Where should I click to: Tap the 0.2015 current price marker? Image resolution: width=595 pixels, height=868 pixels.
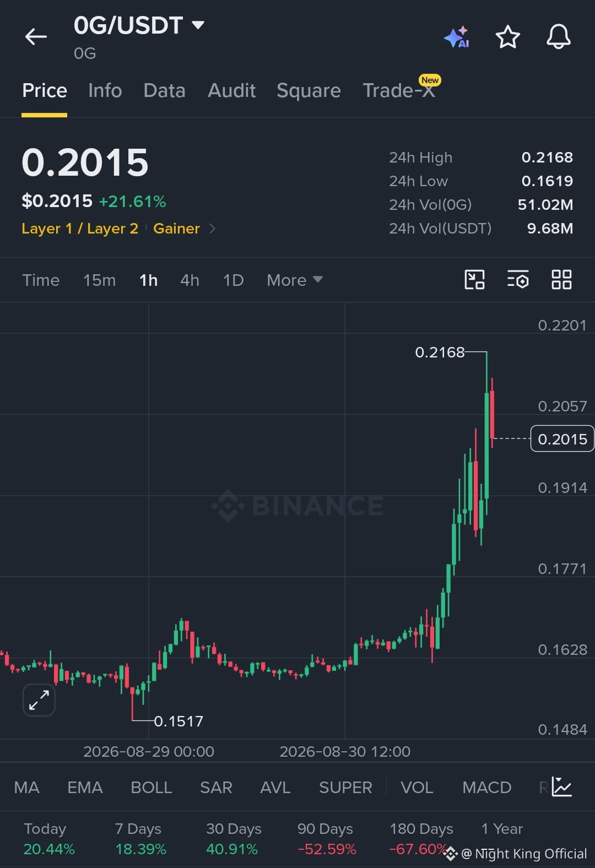point(562,439)
